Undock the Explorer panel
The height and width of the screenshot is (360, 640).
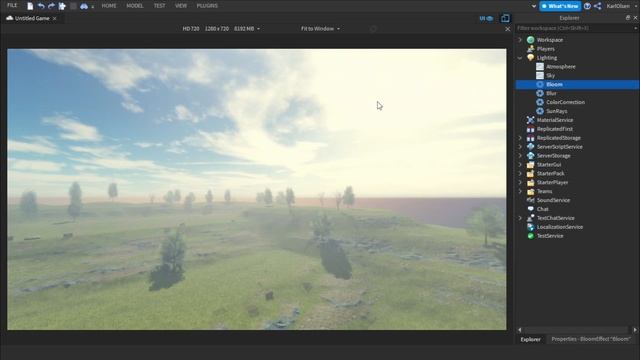(x=628, y=18)
